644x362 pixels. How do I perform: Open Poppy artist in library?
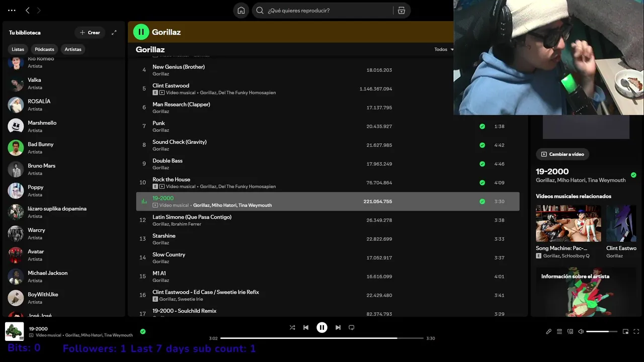coord(63,191)
